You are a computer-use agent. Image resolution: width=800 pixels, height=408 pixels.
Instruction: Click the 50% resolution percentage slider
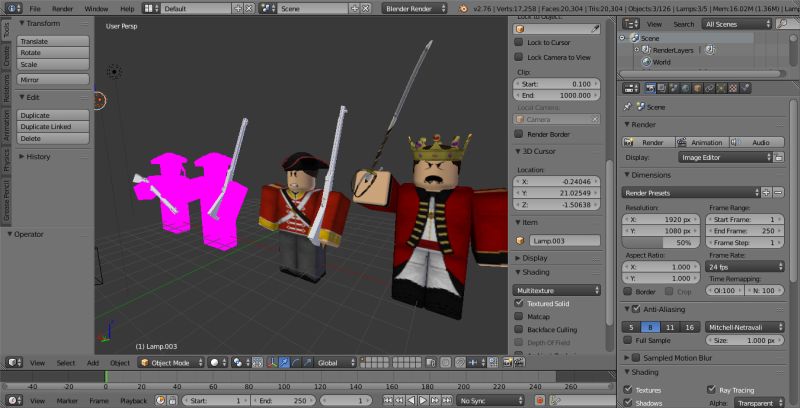661,243
